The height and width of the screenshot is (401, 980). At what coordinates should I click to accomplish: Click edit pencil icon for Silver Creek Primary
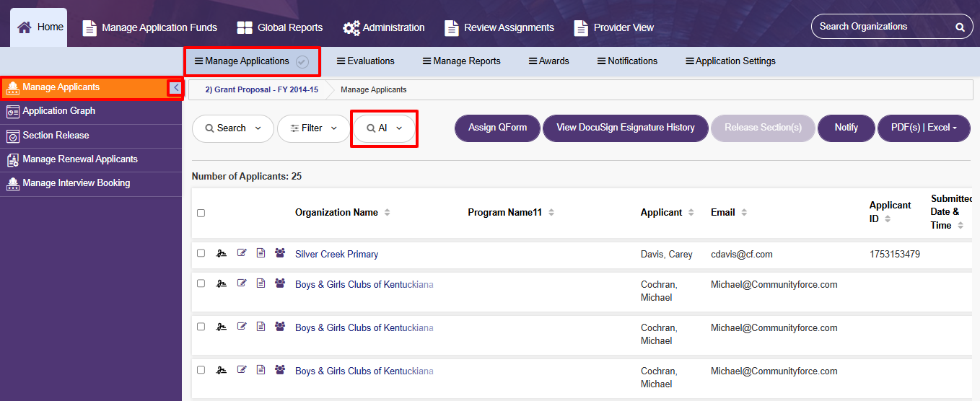tap(242, 253)
